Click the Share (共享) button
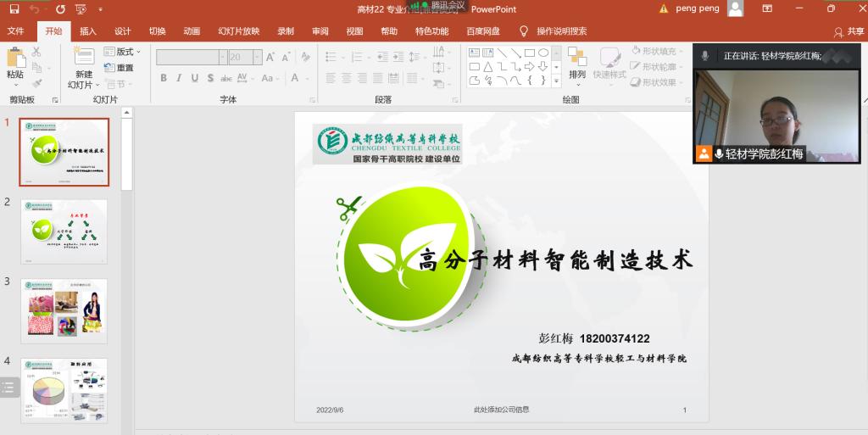 [x=849, y=31]
